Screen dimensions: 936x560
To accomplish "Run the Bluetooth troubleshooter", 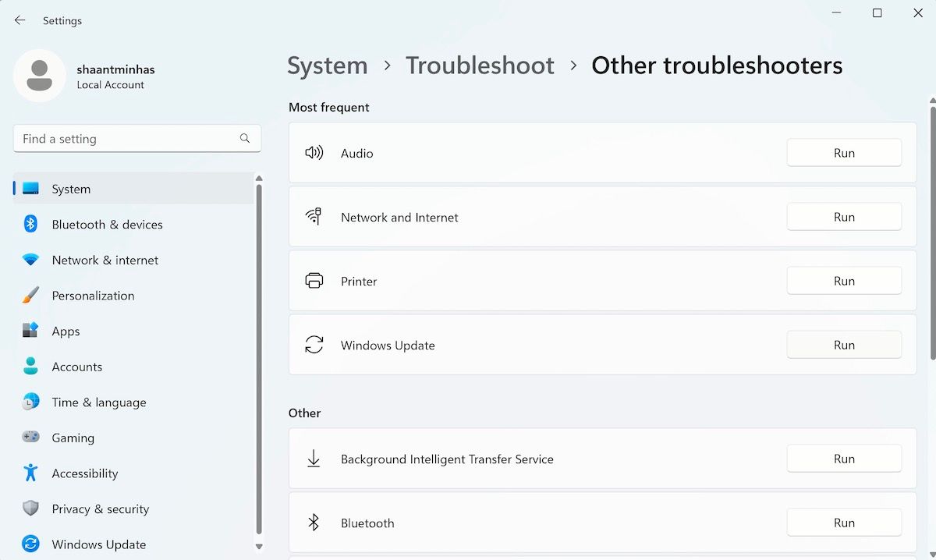I will (844, 523).
